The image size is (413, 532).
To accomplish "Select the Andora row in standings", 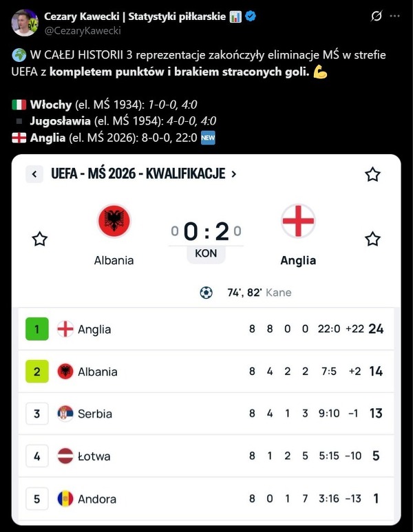I will pyautogui.click(x=205, y=499).
